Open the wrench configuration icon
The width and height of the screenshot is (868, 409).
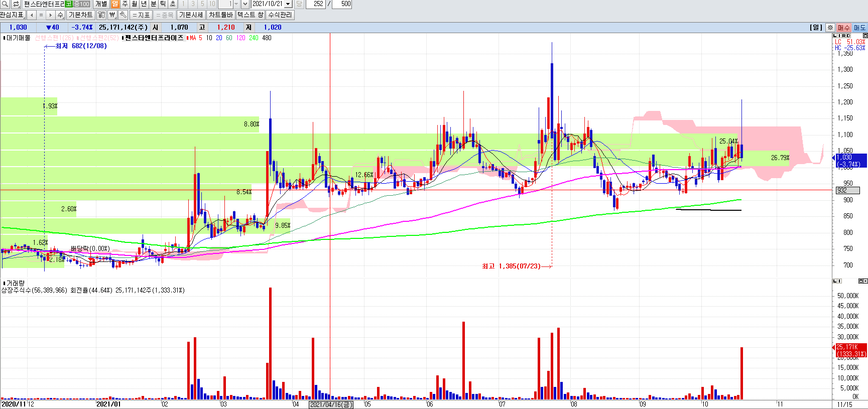(123, 15)
